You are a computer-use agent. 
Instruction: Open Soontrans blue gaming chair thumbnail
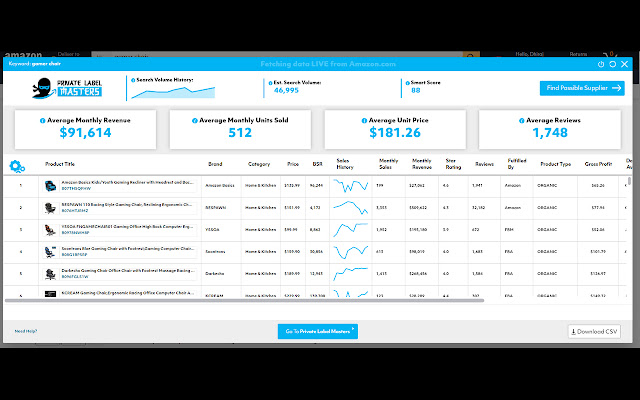(x=50, y=252)
